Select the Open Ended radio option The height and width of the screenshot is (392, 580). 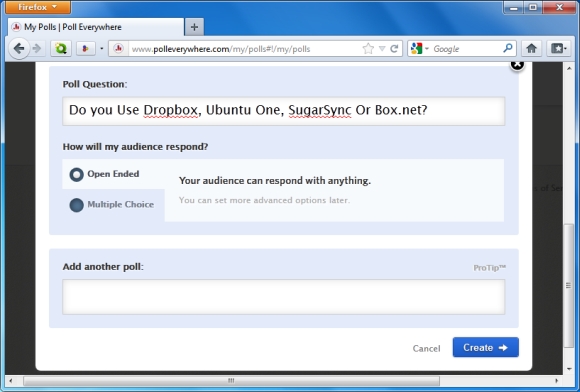click(x=76, y=175)
